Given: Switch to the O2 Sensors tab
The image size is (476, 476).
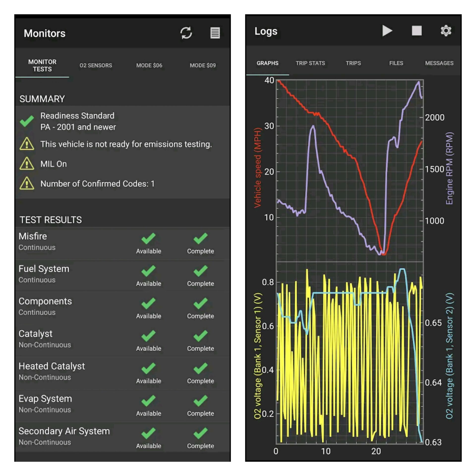Looking at the screenshot, I should click(96, 65).
